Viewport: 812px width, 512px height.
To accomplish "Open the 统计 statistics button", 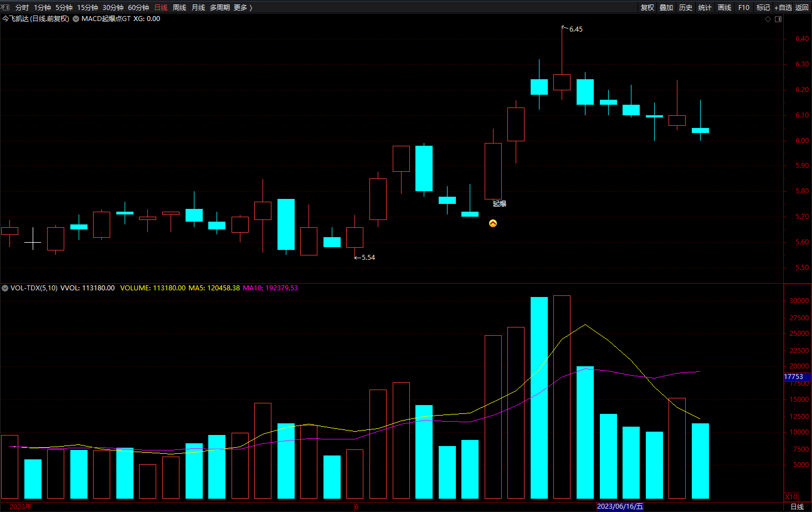I will [x=705, y=8].
